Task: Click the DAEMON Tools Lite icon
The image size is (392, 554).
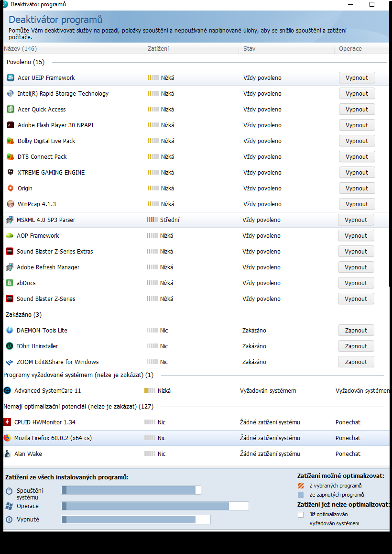Action: (10, 331)
